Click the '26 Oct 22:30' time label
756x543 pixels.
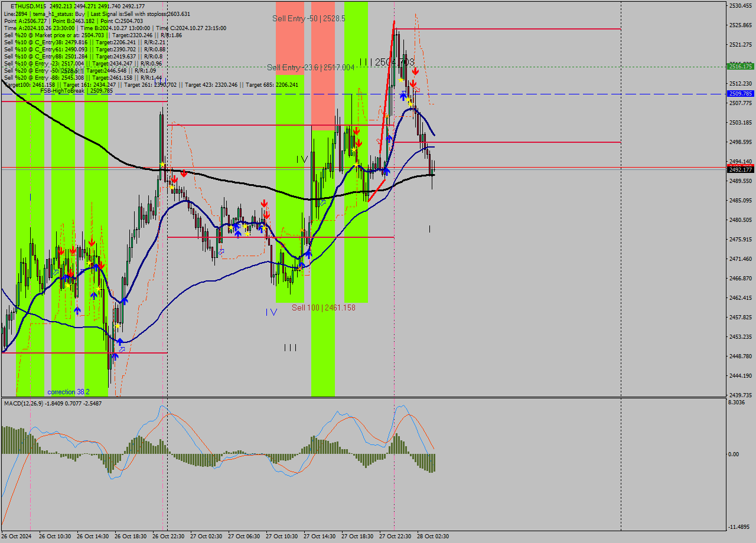point(168,537)
